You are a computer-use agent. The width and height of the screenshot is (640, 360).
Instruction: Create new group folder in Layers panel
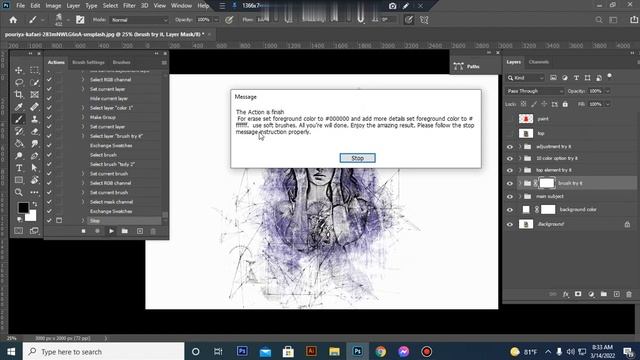tap(604, 294)
